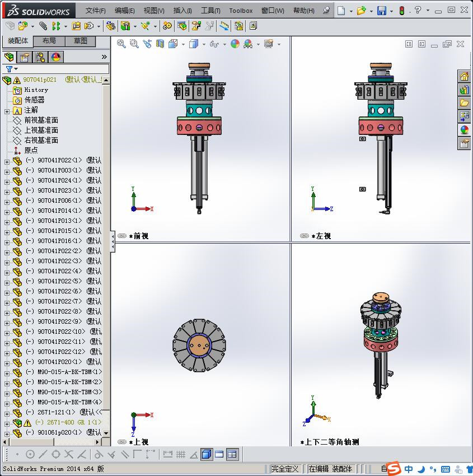The width and height of the screenshot is (473, 476).
Task: Open the PropertyManager tab icon
Action: pyautogui.click(x=25, y=57)
